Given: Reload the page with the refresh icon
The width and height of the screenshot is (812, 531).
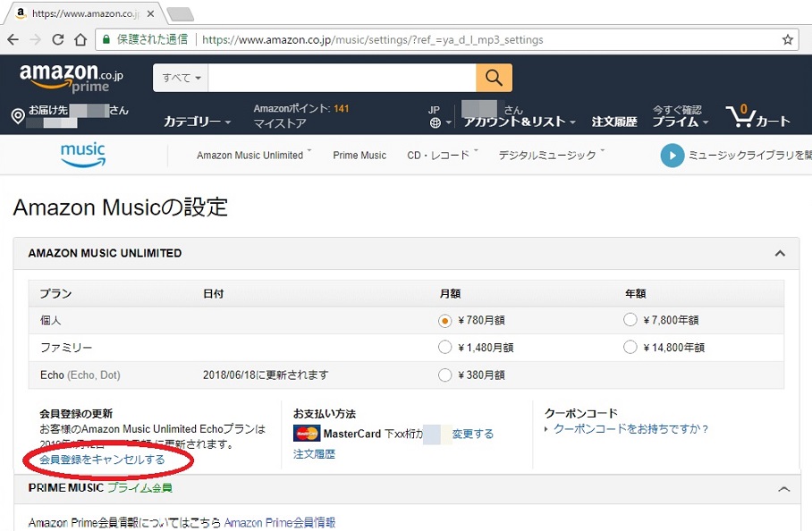Looking at the screenshot, I should (58, 40).
